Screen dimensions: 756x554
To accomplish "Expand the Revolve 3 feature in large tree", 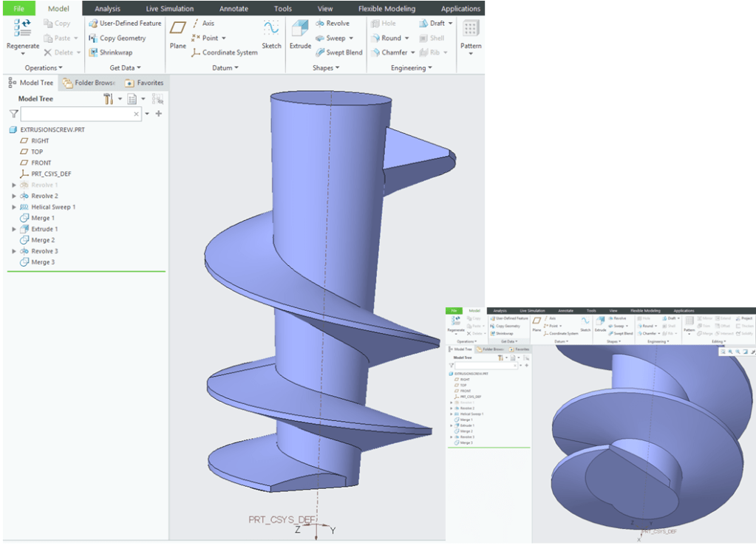I will (x=14, y=251).
